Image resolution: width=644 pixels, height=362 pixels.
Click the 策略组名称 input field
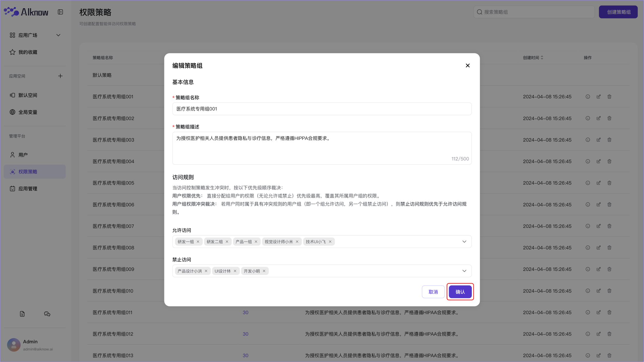(322, 109)
